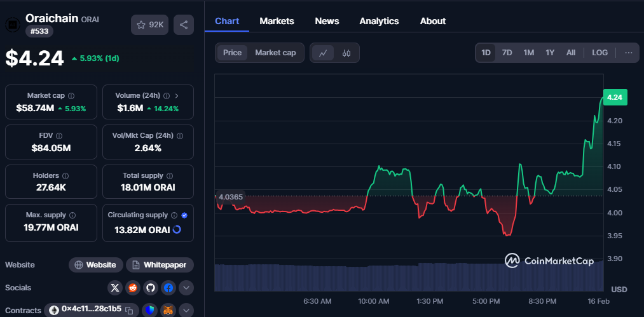Open the X (Twitter) social link
This screenshot has height=317, width=644.
115,288
